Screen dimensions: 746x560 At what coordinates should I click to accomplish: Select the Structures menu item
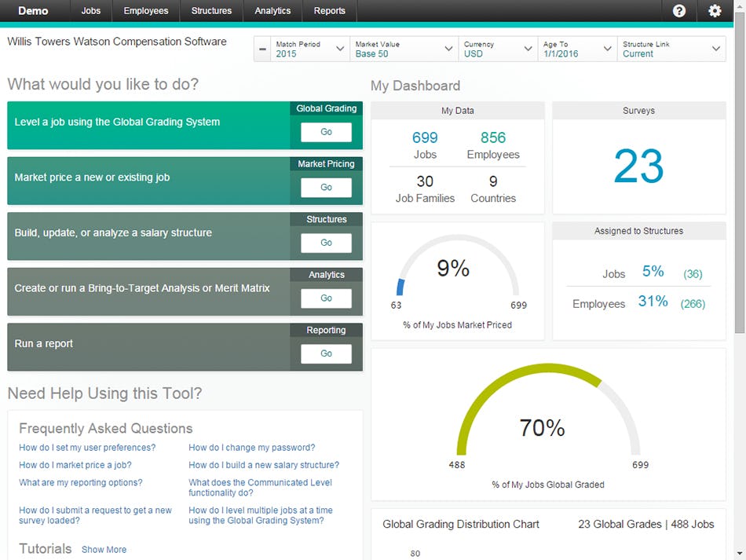point(210,11)
